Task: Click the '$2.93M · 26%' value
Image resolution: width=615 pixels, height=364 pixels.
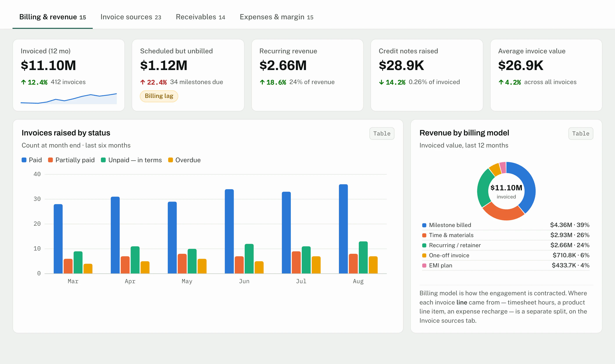Action: (570, 235)
